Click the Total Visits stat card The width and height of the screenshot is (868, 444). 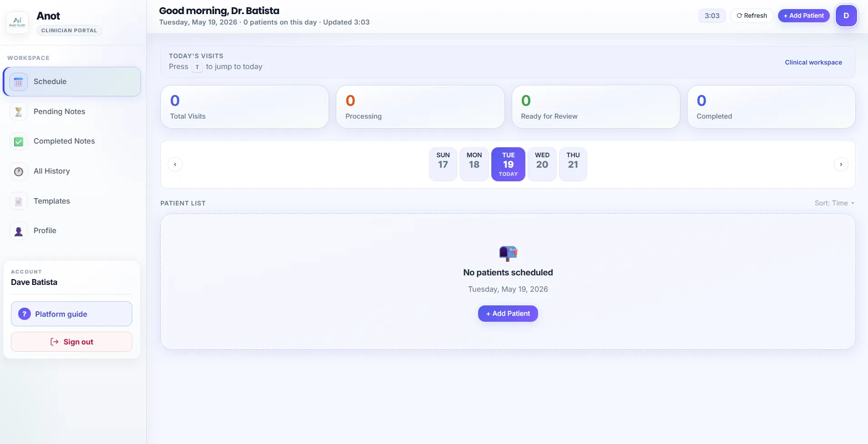[x=244, y=107]
